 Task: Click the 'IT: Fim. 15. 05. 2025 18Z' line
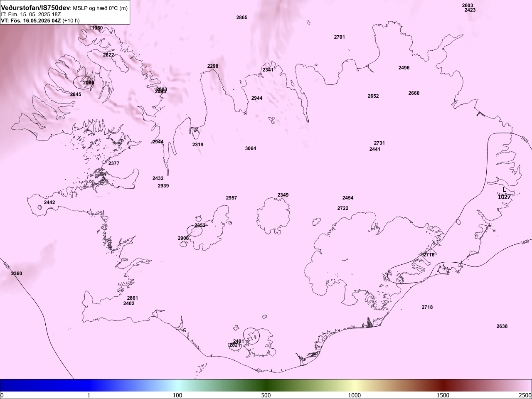31,14
